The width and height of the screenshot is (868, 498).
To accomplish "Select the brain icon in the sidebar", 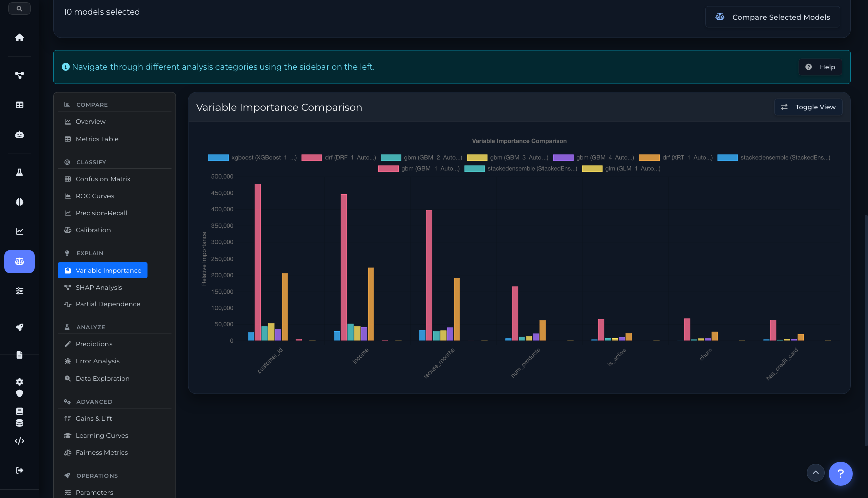I will click(x=19, y=202).
